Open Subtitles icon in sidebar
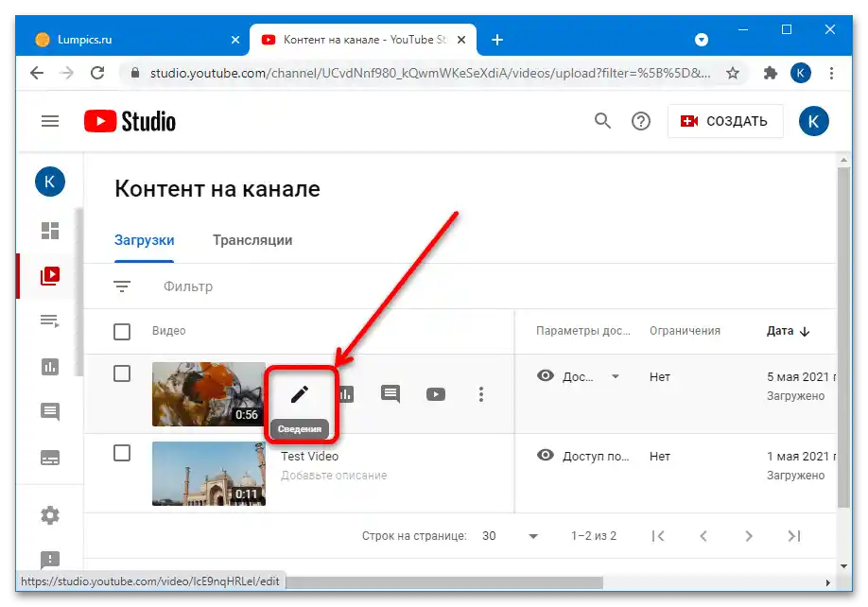This screenshot has height=607, width=868. coord(50,458)
